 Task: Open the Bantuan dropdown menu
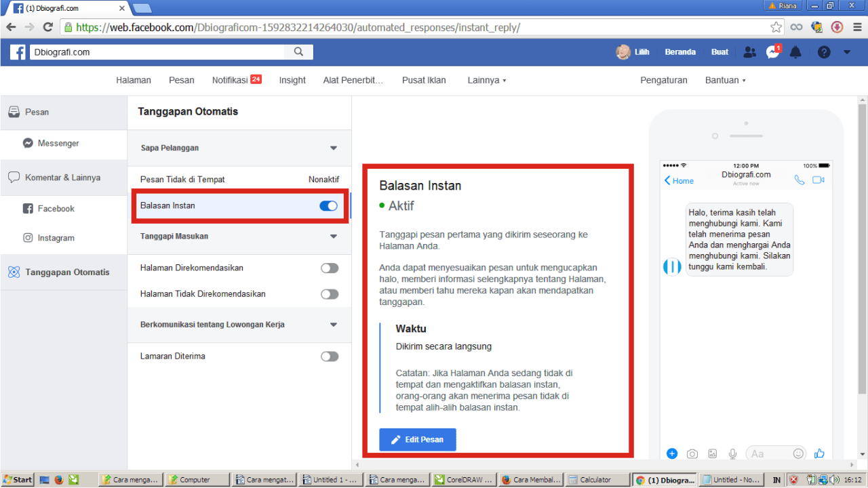click(725, 80)
